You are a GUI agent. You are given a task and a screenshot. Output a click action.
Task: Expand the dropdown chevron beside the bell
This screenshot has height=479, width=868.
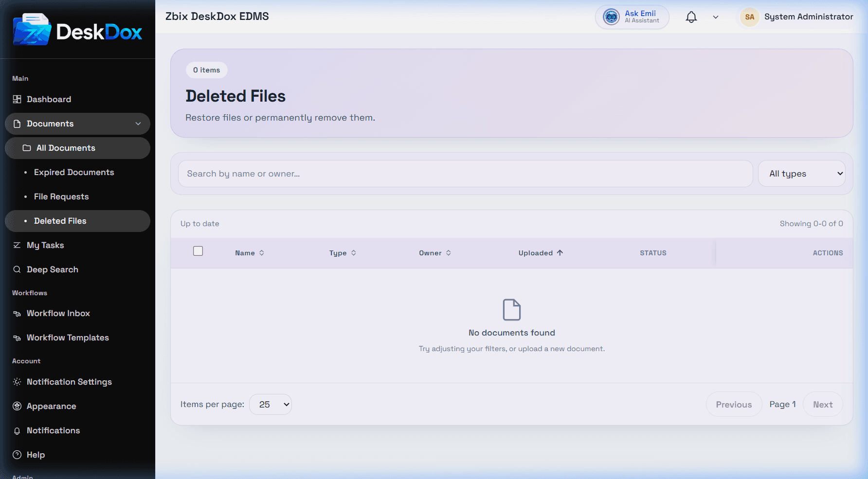[x=716, y=17]
